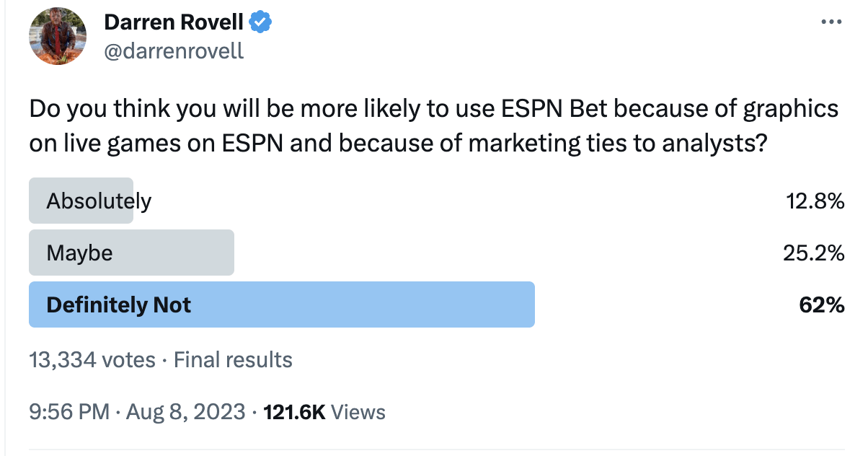Select the Absolutely poll option

(99, 201)
